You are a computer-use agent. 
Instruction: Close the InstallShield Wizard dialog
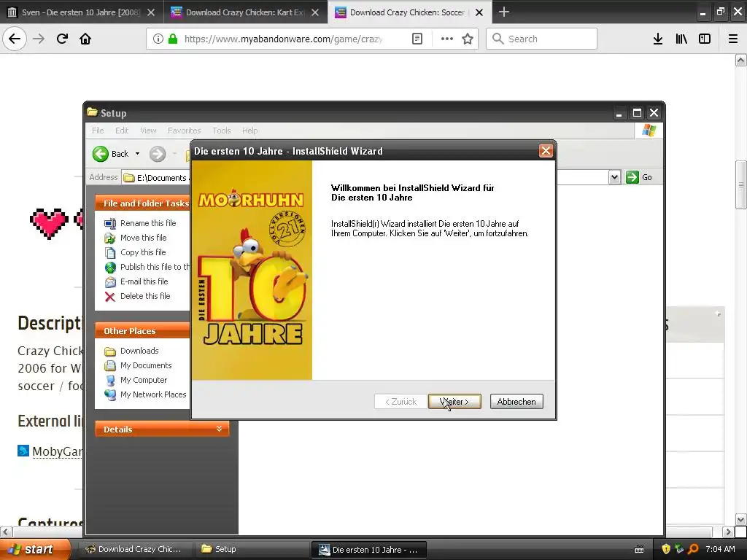click(x=546, y=151)
